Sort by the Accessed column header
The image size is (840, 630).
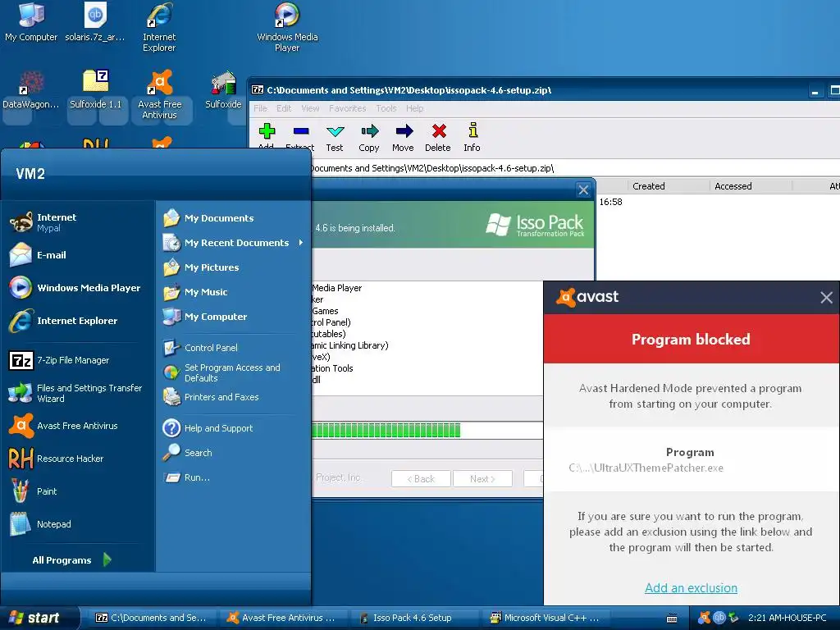751,186
